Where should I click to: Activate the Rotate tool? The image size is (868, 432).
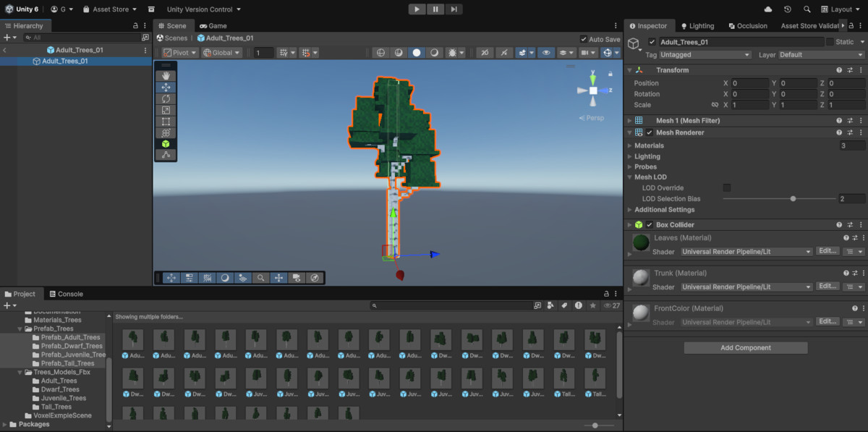coord(166,98)
